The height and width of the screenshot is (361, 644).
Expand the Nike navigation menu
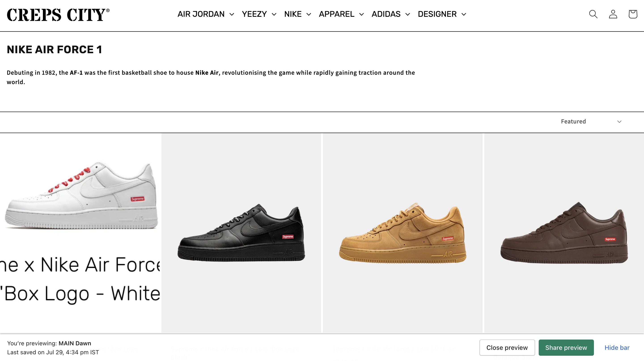(297, 14)
